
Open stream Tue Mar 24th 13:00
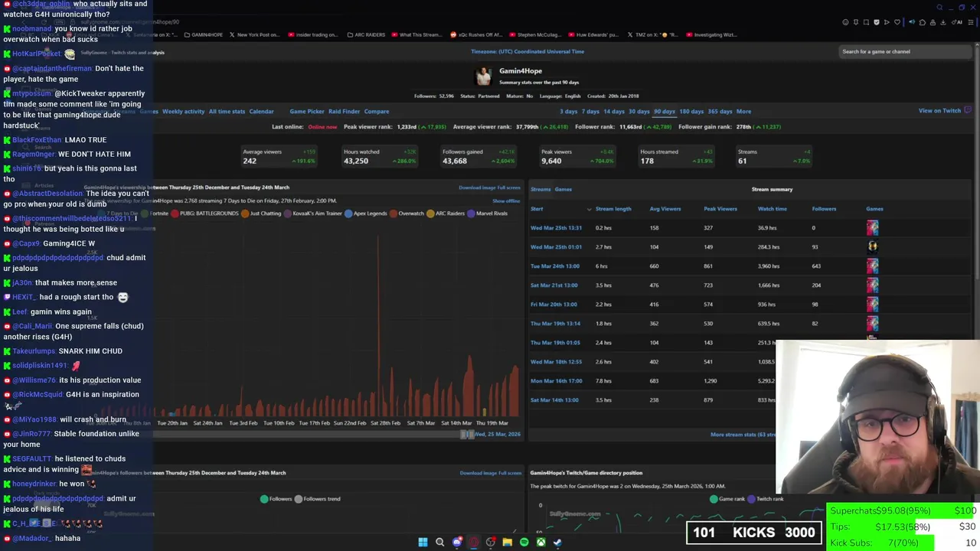tap(555, 266)
